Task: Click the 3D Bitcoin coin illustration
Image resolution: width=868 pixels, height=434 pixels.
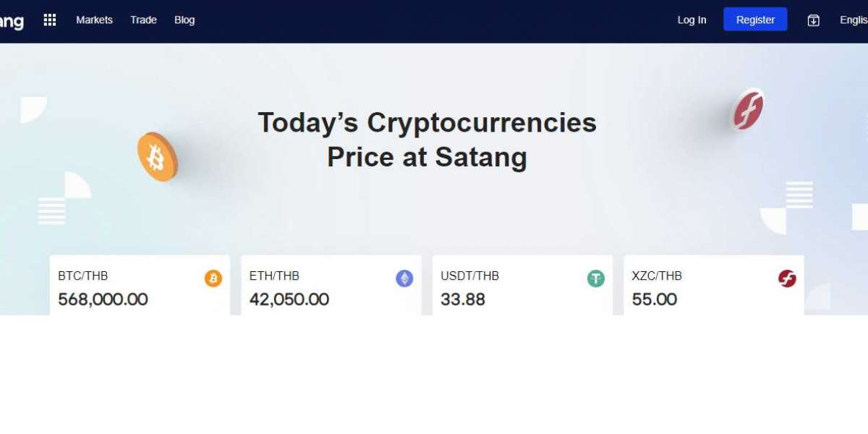Action: click(x=159, y=158)
